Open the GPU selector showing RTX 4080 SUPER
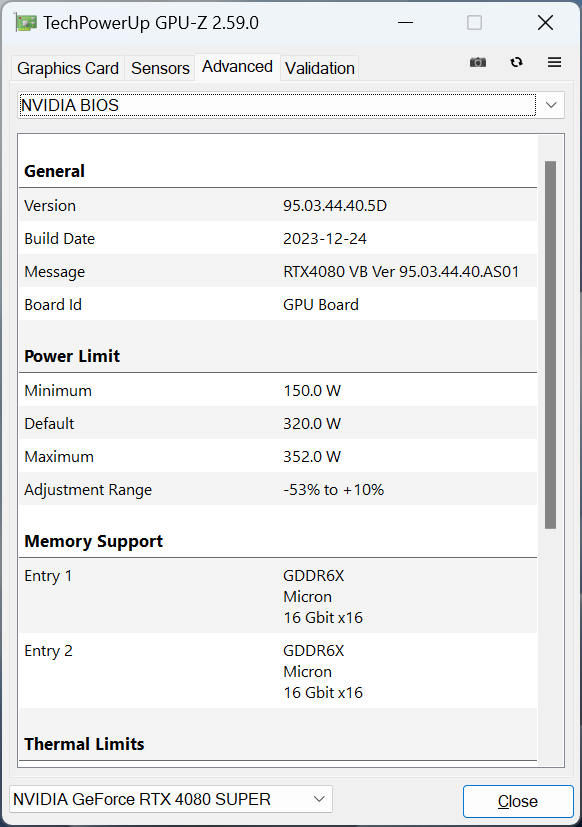Viewport: 582px width, 827px height. (x=170, y=799)
